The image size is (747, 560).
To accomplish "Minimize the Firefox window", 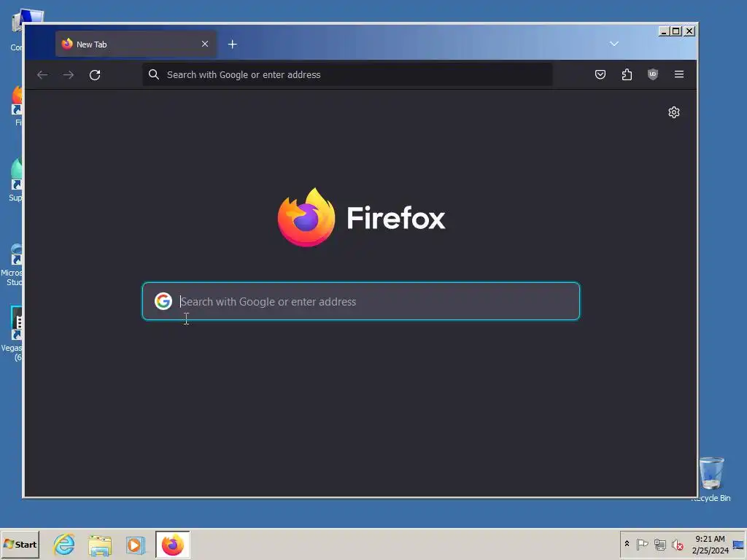I will 664,31.
